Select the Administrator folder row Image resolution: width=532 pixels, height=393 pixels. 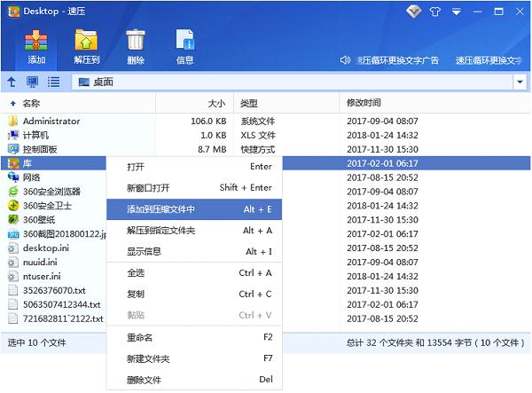51,121
